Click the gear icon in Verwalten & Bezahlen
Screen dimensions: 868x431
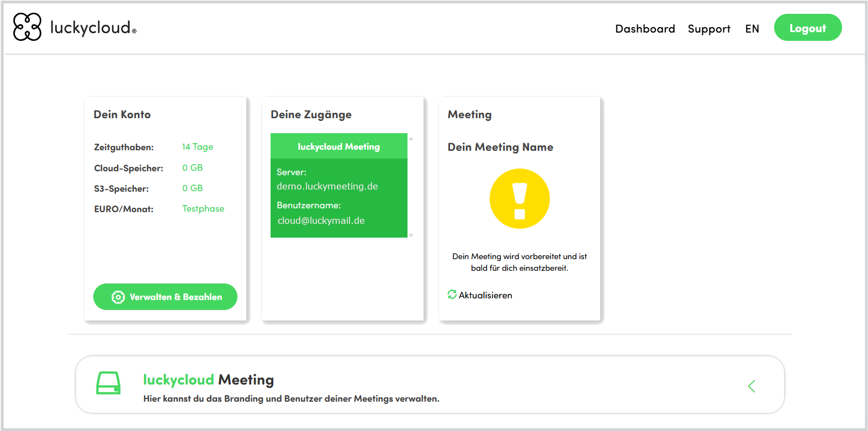118,297
